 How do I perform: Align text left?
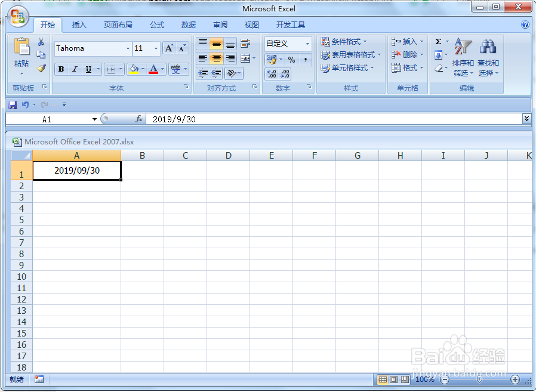[203, 58]
